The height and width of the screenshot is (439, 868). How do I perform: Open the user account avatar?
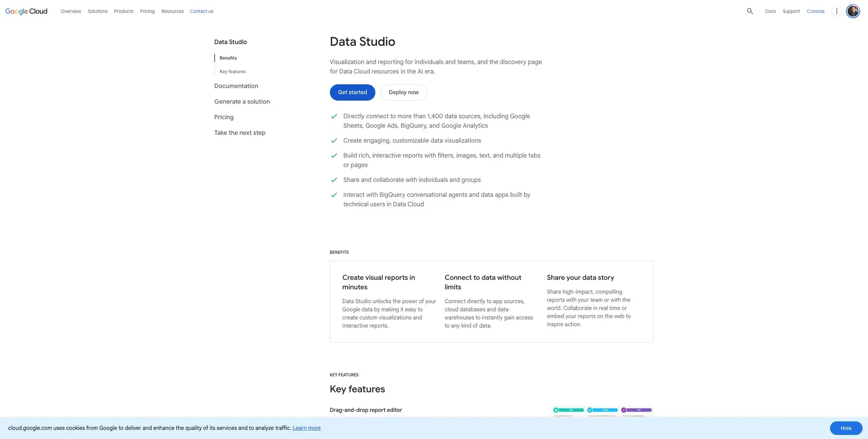[853, 11]
